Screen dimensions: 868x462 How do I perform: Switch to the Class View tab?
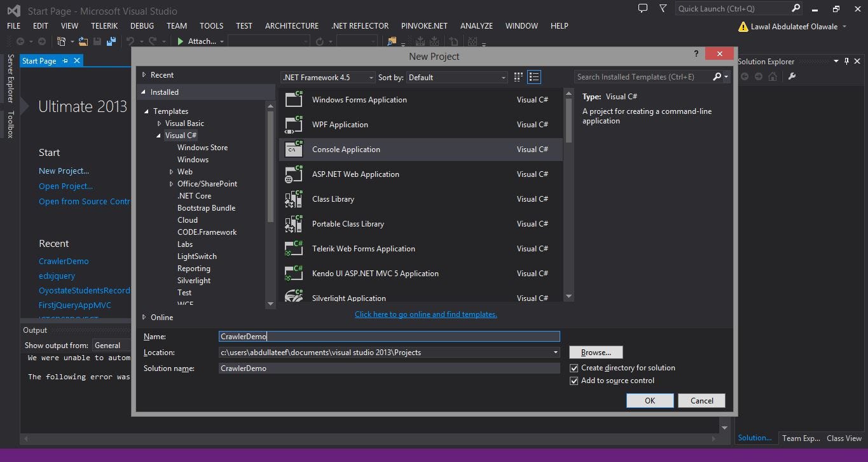pos(843,438)
